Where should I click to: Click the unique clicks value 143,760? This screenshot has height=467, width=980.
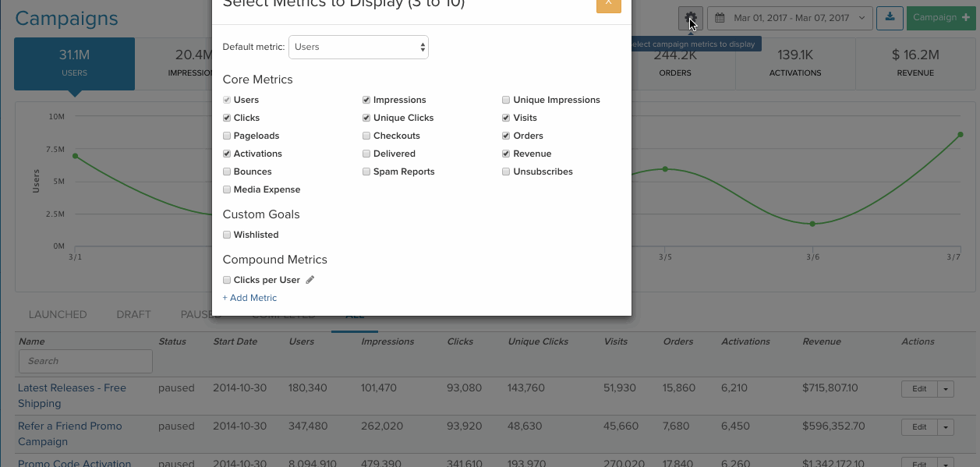coord(525,387)
